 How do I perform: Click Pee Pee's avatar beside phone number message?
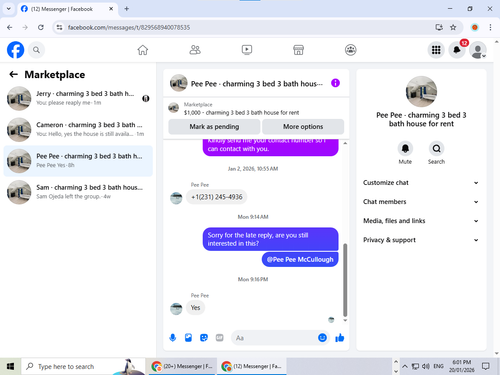click(x=176, y=198)
